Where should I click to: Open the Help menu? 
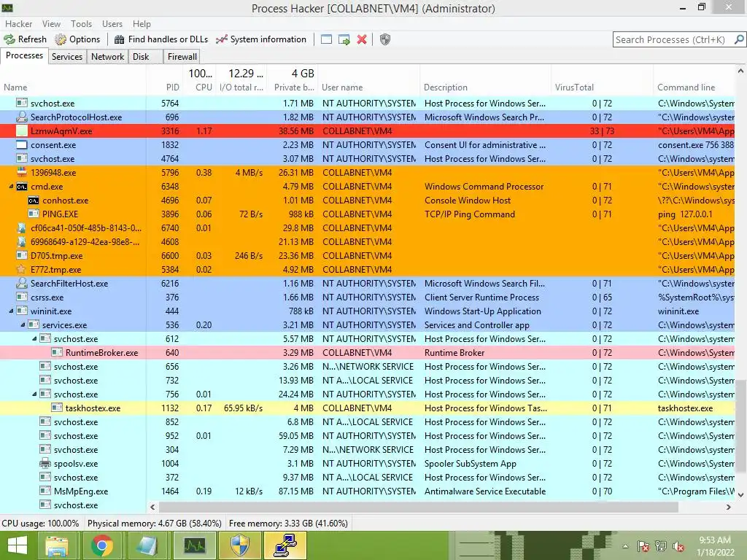[142, 24]
